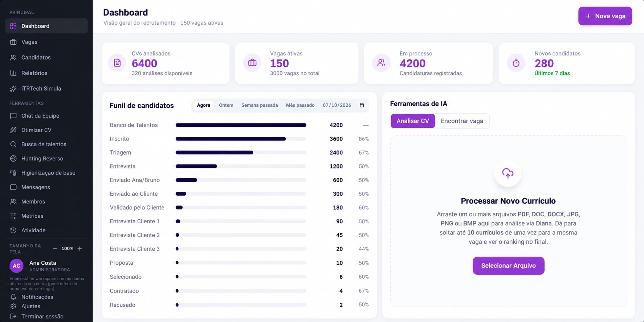This screenshot has height=322, width=644.
Task: Click the Enviado Ana/Bruno row label
Action: click(x=135, y=180)
